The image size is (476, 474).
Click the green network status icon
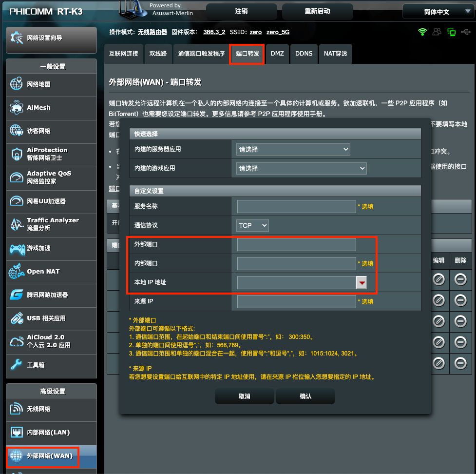[x=452, y=32]
